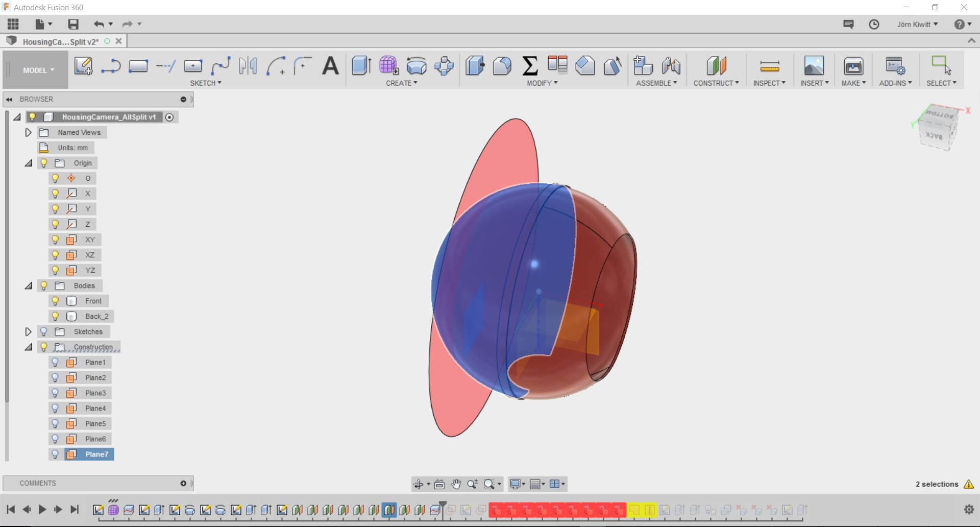Screen dimensions: 980x527
Task: Show the Plane1 construction plane
Action: [56, 362]
